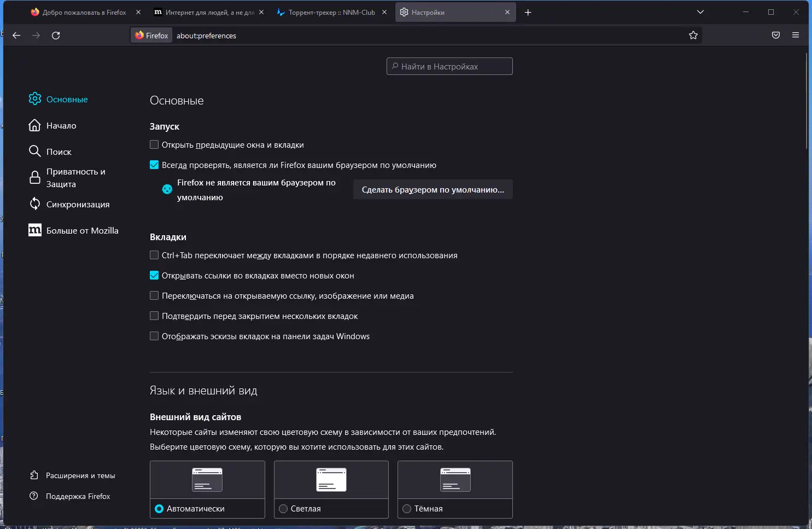Open the Основные settings category
The width and height of the screenshot is (812, 529).
(67, 100)
